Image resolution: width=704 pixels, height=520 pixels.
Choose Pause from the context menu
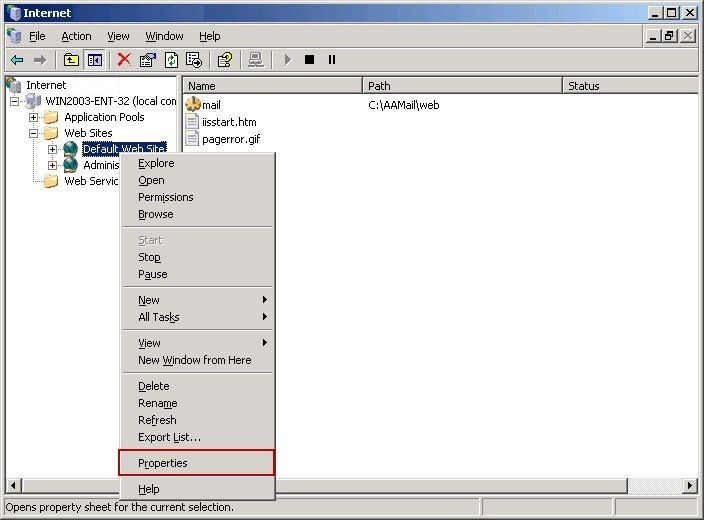(198, 274)
